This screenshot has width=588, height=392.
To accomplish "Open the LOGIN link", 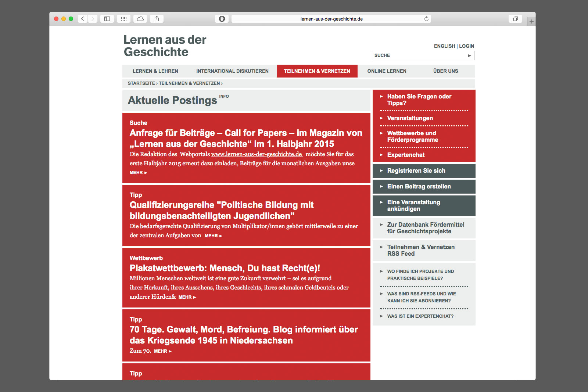I will pos(466,46).
